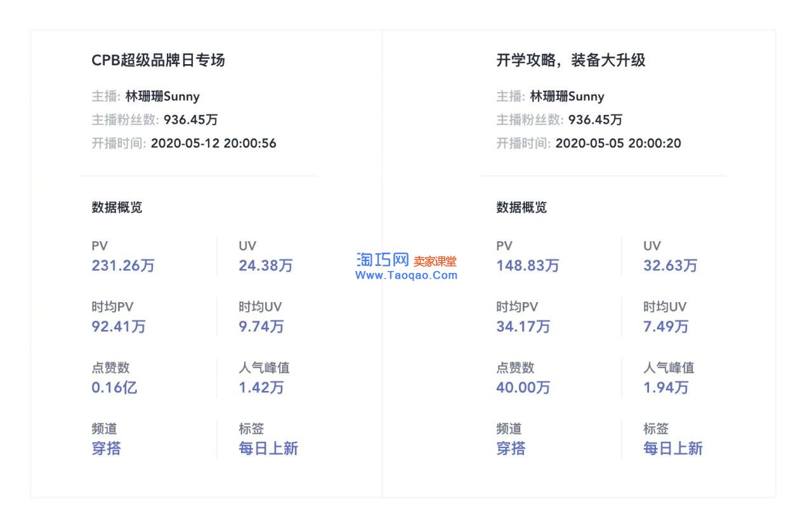Click the start time 2020-05-12 20:00:56
The height and width of the screenshot is (530, 812).
(x=213, y=143)
